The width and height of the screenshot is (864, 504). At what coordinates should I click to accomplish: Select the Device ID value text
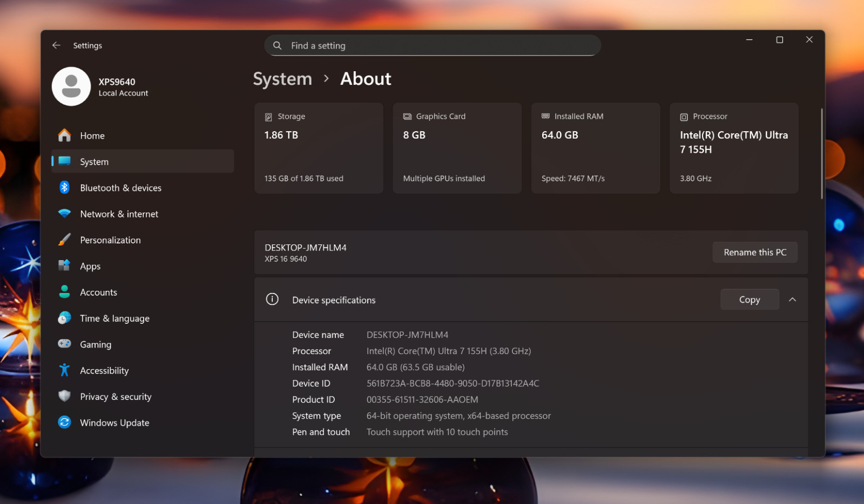453,383
